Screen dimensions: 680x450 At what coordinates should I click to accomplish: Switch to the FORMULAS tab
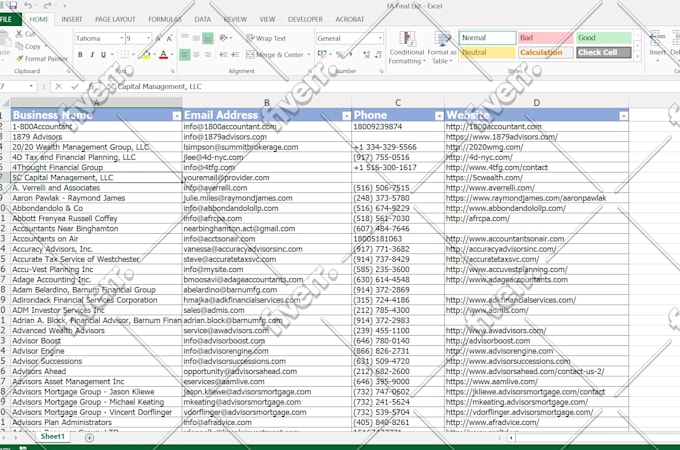point(165,19)
